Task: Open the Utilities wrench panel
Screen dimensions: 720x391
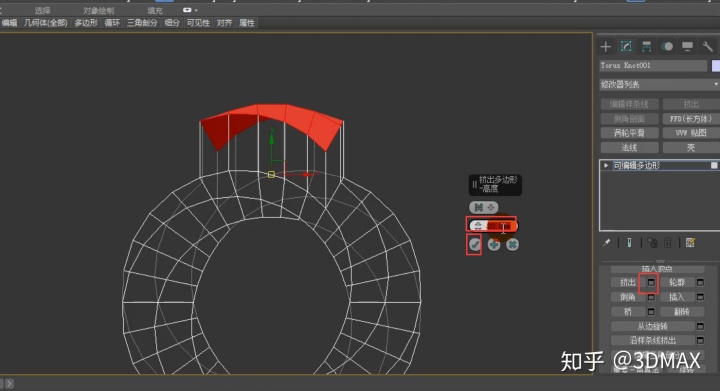Action: (708, 46)
